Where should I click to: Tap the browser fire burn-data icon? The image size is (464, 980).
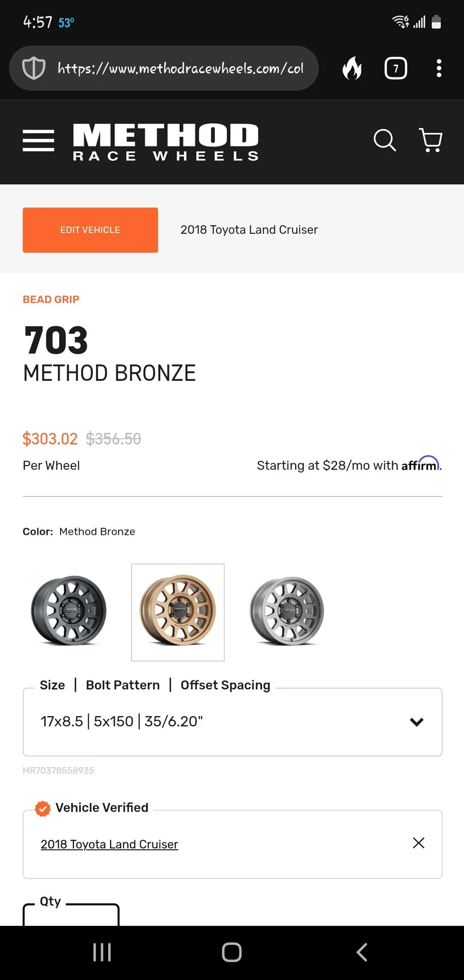tap(352, 68)
